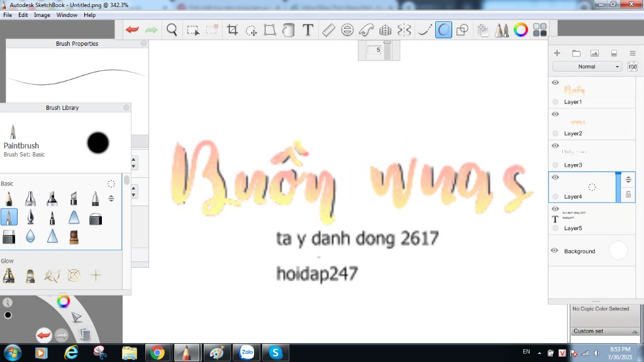Toggle visibility of the Background layer
This screenshot has height=362, width=644.
[x=555, y=251]
